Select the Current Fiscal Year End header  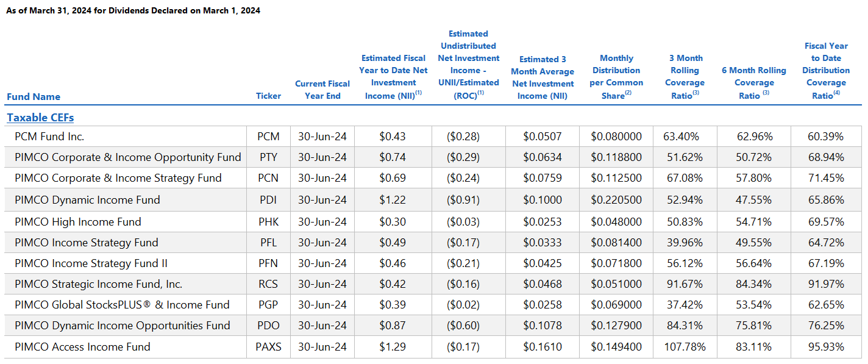pos(322,90)
